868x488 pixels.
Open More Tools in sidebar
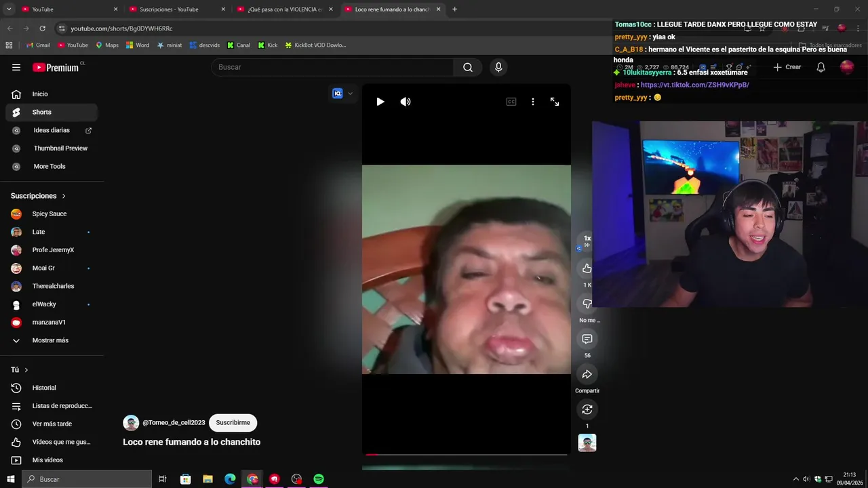(x=52, y=166)
